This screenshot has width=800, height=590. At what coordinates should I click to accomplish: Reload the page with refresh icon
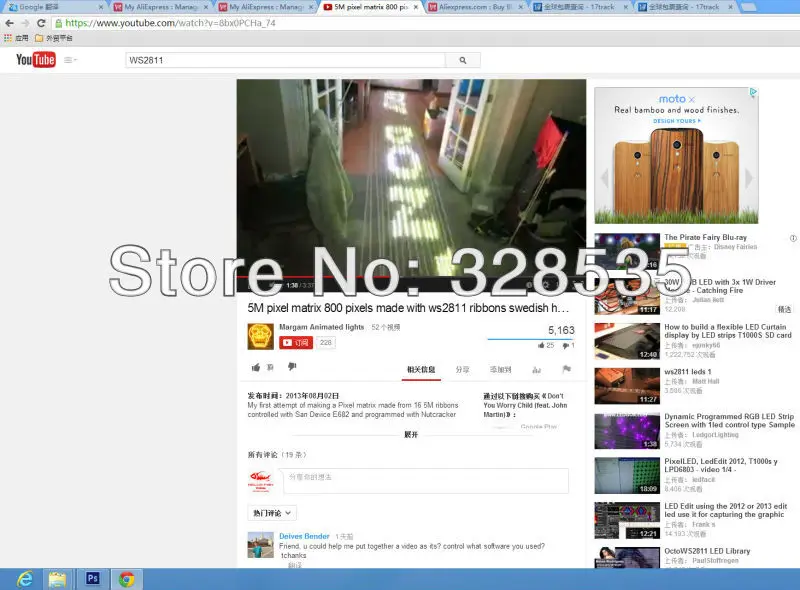(x=41, y=23)
